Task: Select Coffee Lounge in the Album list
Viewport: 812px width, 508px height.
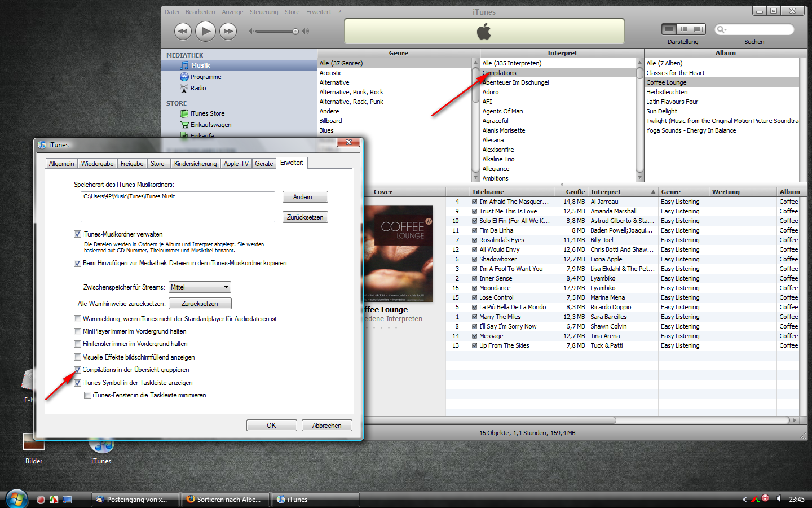Action: point(722,82)
